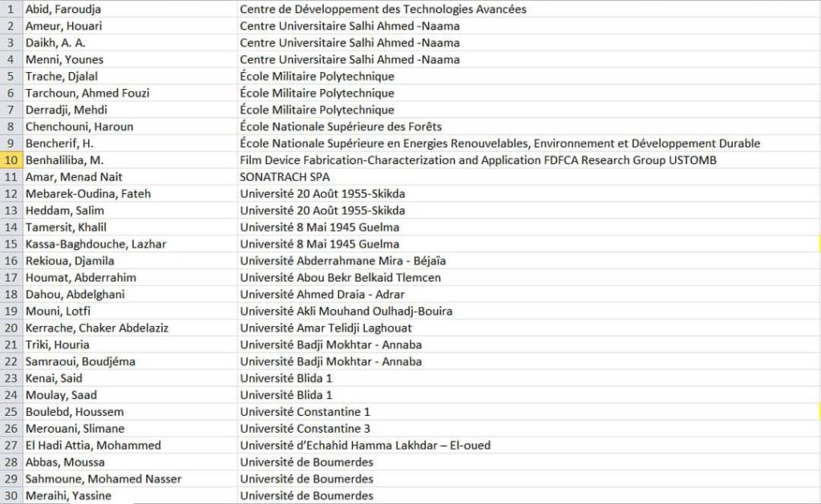Click Université Ahmed Draia - Adrar cell

(x=528, y=294)
